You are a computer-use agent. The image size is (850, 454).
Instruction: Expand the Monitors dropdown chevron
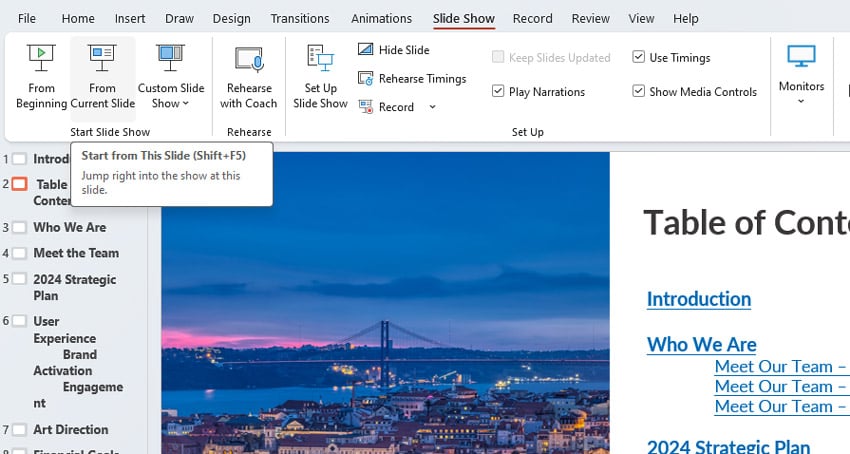coord(801,101)
